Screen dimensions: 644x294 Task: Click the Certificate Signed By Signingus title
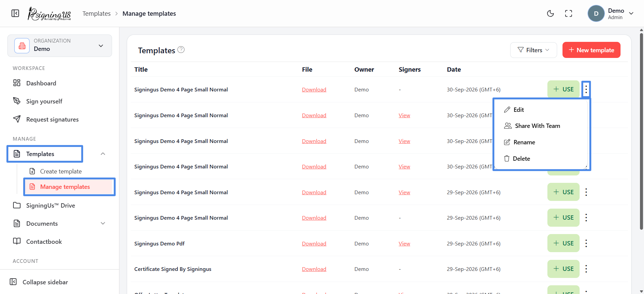pos(173,269)
